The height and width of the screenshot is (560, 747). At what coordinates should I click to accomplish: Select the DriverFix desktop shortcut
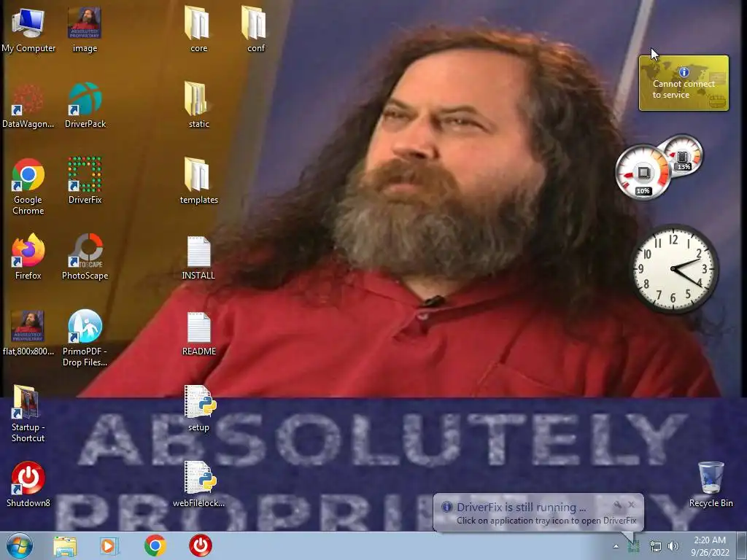point(85,181)
